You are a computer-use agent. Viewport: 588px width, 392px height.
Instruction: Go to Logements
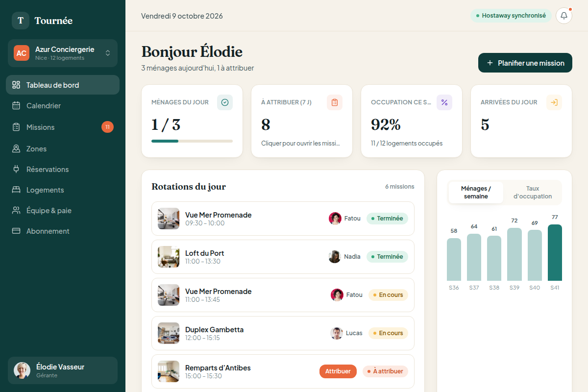63,190
